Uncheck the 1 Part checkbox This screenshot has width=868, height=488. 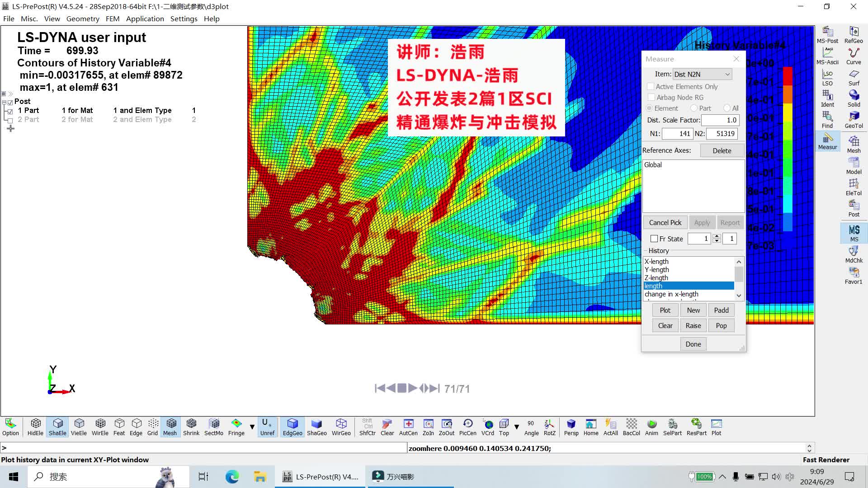tap(10, 111)
